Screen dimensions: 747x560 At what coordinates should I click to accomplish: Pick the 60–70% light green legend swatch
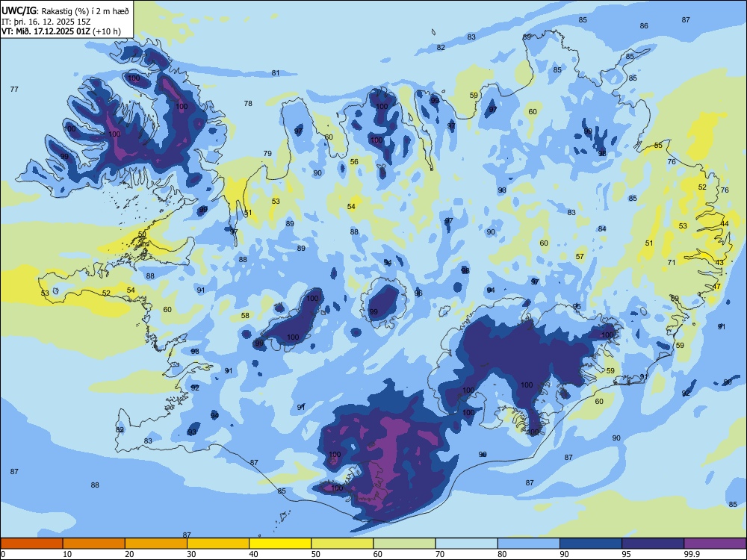404,544
